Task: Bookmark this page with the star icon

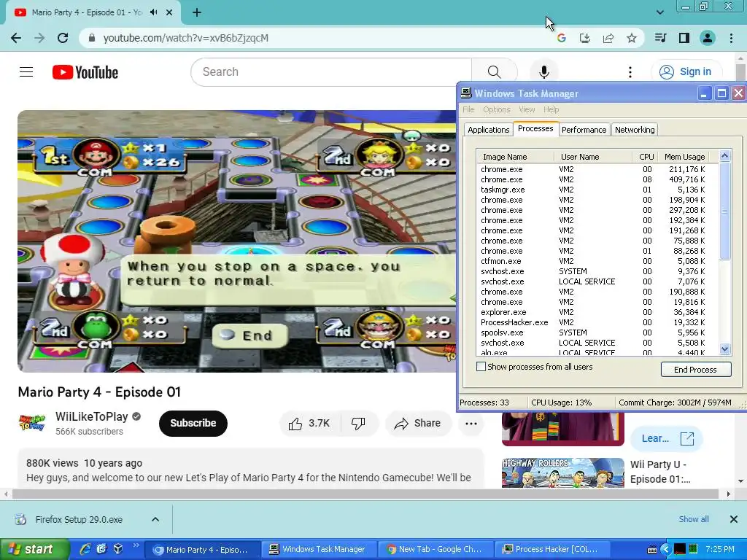Action: click(x=632, y=38)
